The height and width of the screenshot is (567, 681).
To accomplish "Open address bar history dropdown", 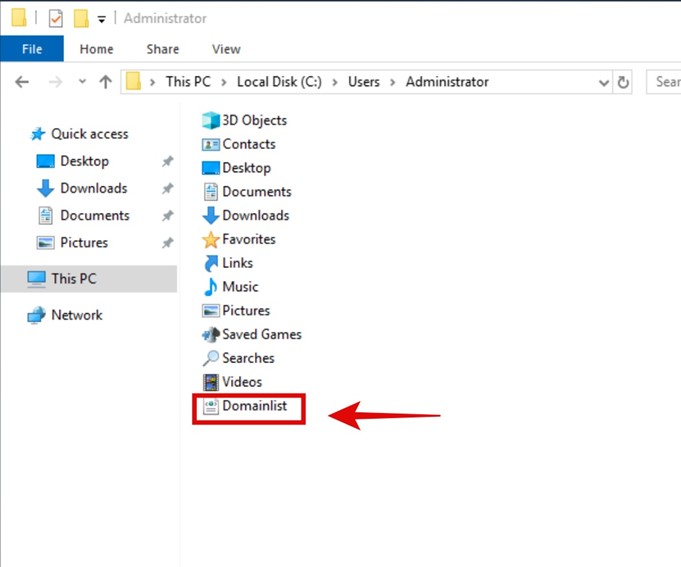I will [603, 82].
